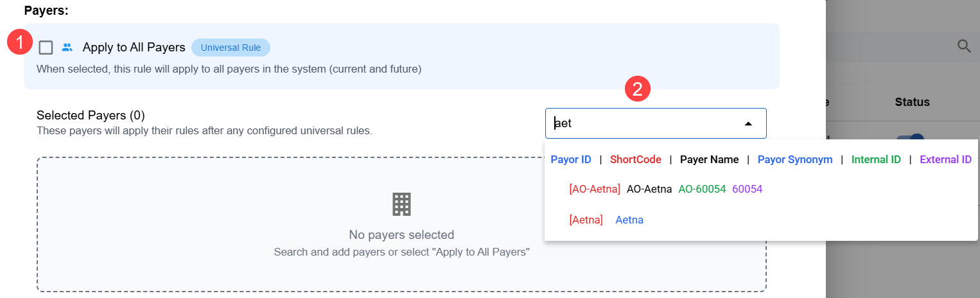Click the people icon beside Apply to All Payers
The height and width of the screenshot is (298, 980).
[x=67, y=48]
